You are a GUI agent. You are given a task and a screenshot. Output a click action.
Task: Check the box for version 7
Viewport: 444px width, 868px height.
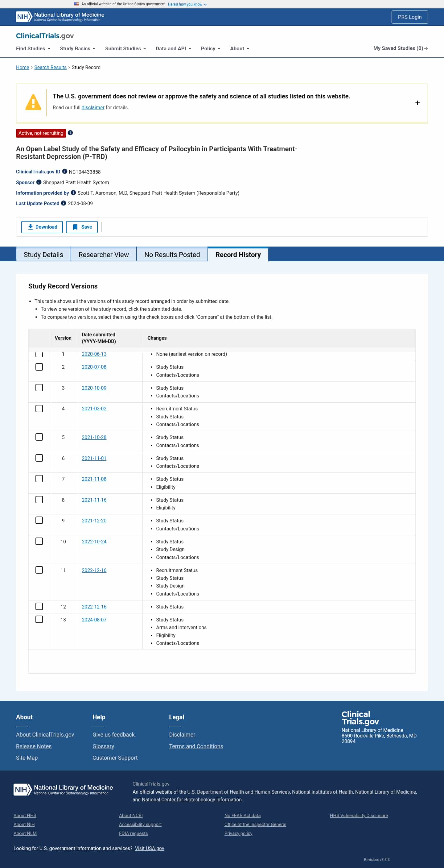point(39,479)
